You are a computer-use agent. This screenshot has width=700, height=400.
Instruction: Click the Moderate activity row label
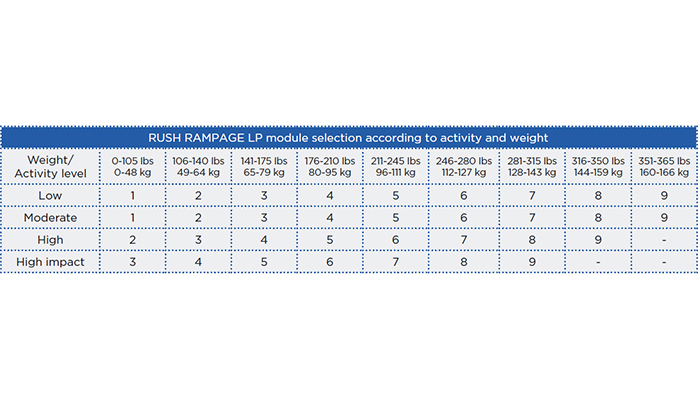click(51, 217)
